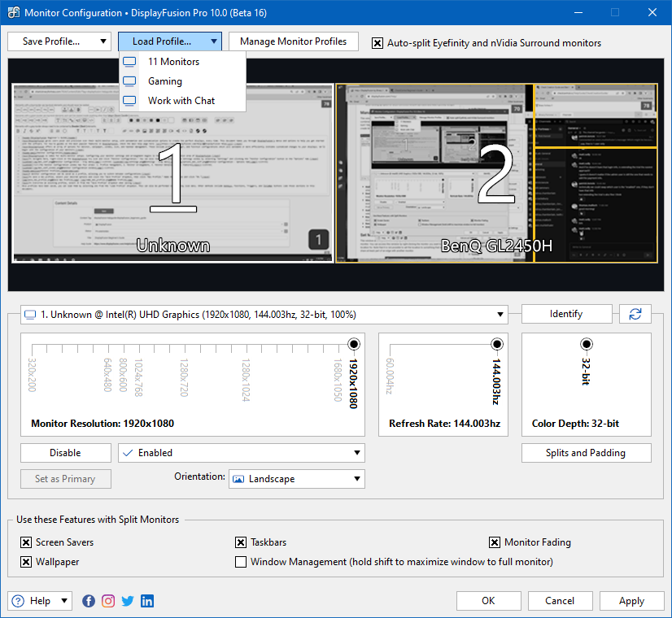Enable the Window Management checkbox
The height and width of the screenshot is (618, 672).
[x=241, y=562]
